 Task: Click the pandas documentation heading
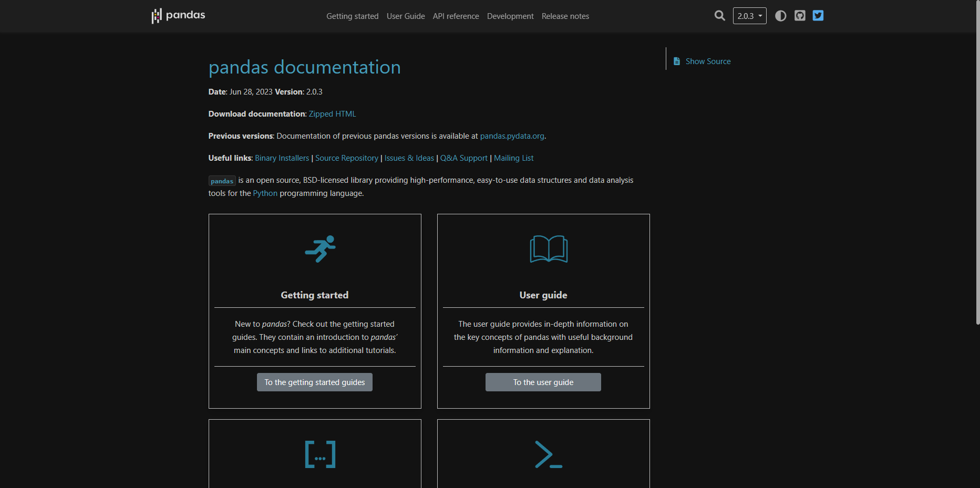point(305,67)
